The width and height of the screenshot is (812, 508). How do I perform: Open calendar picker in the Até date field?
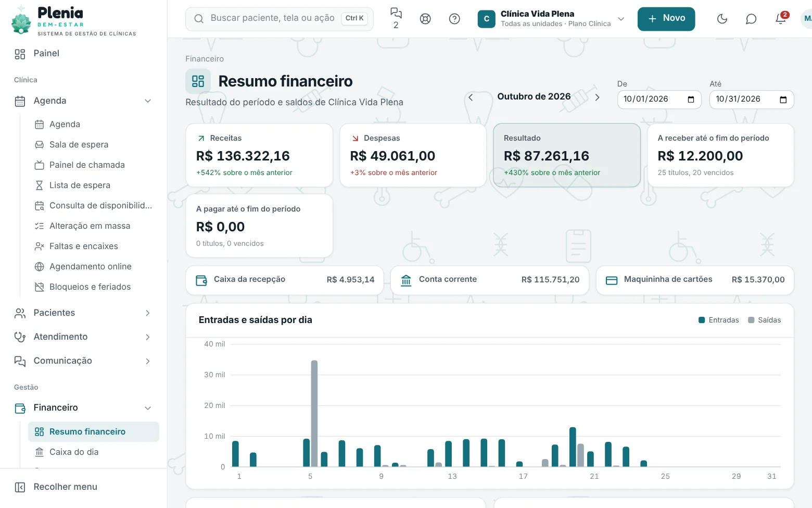tap(783, 100)
